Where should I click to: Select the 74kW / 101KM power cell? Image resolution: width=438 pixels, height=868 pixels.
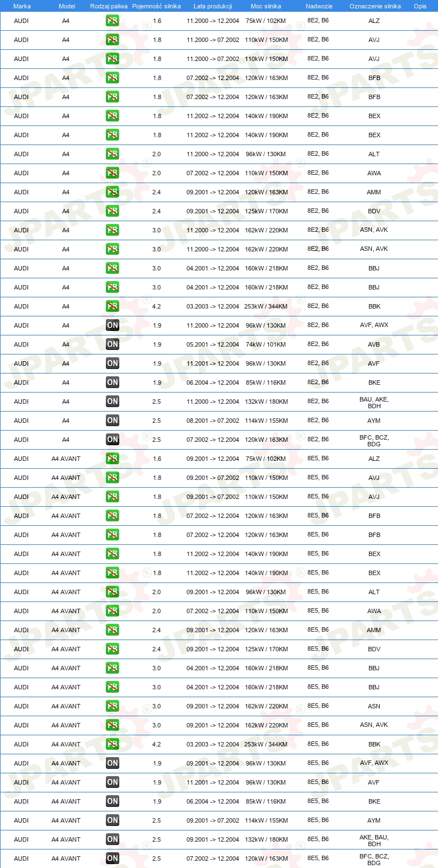click(266, 345)
